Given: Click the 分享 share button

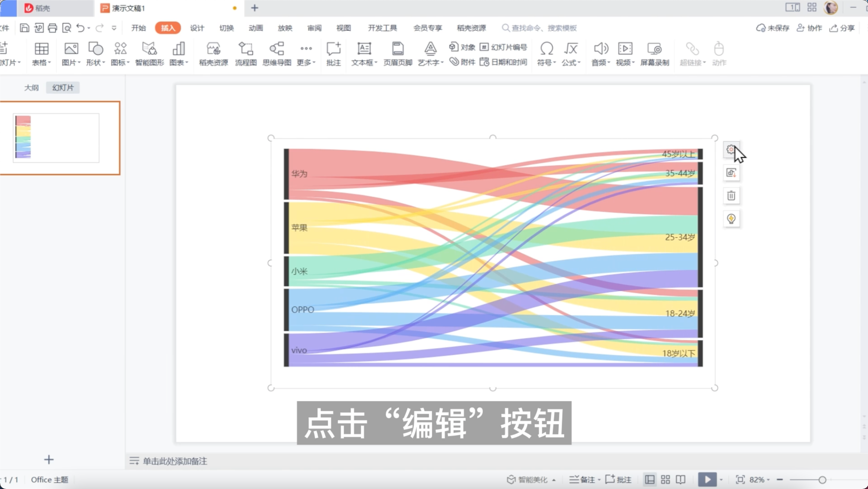Looking at the screenshot, I should click(842, 28).
